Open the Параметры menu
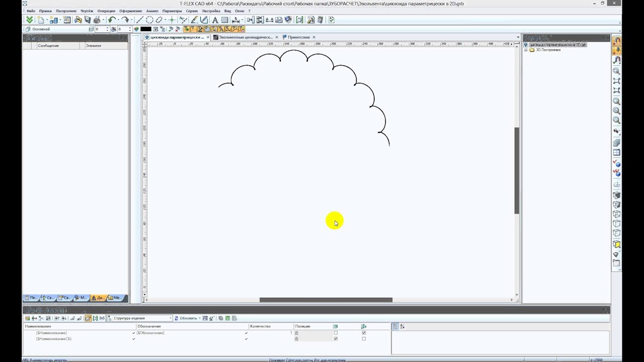The height and width of the screenshot is (362, 644). (x=172, y=11)
